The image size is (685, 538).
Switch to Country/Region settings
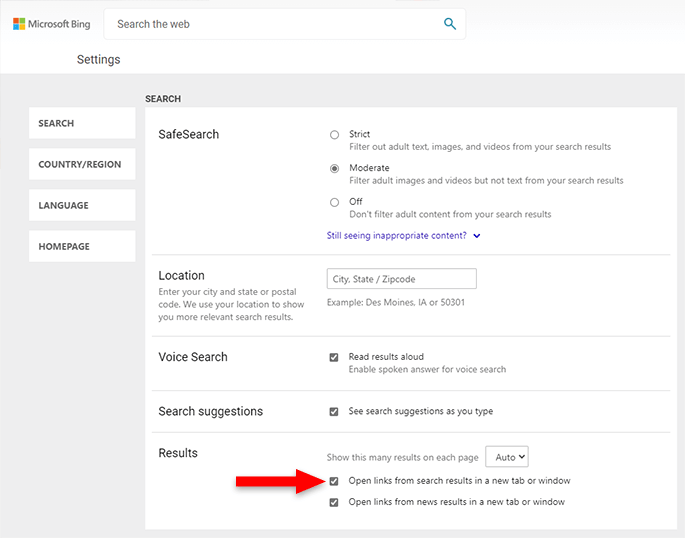coord(82,165)
